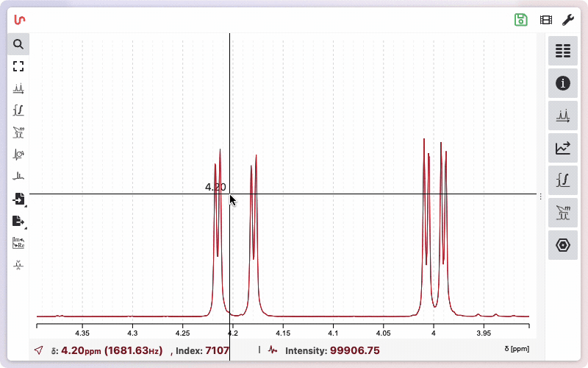Select the phase correction tool
The height and width of the screenshot is (368, 588).
coord(18,155)
